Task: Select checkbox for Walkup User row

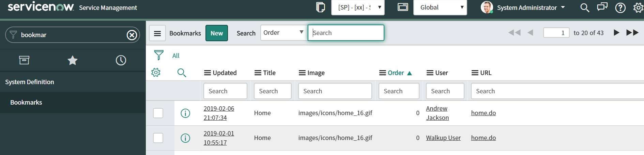Action: coord(158,138)
